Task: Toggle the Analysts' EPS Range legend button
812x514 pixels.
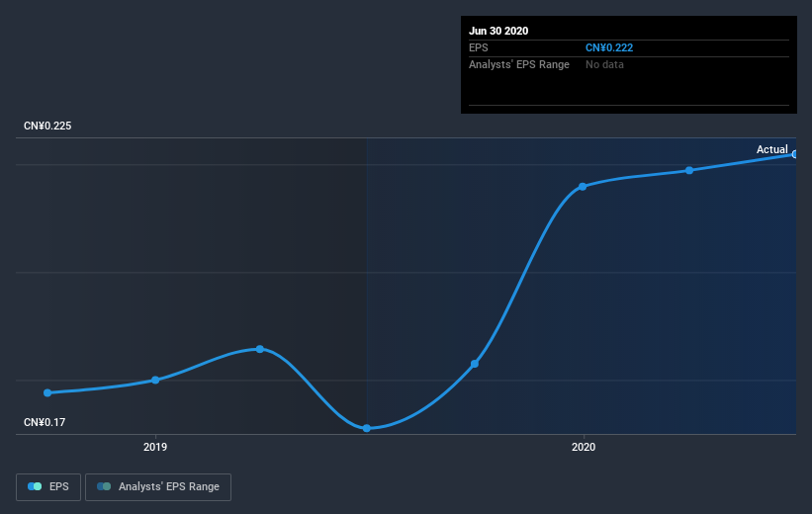Action: 158,486
